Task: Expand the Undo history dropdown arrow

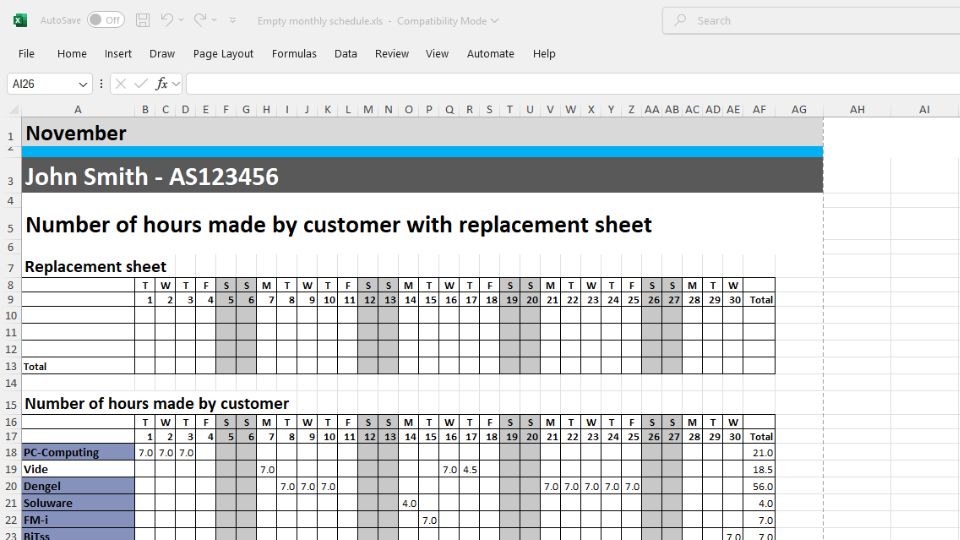Action: tap(182, 20)
